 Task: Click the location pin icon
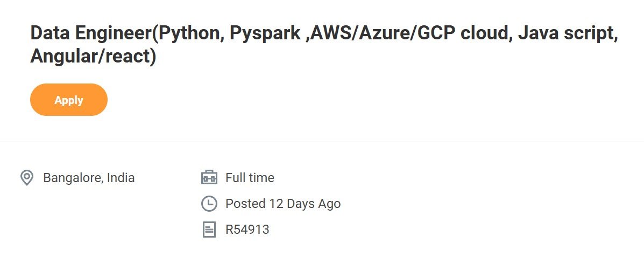27,178
